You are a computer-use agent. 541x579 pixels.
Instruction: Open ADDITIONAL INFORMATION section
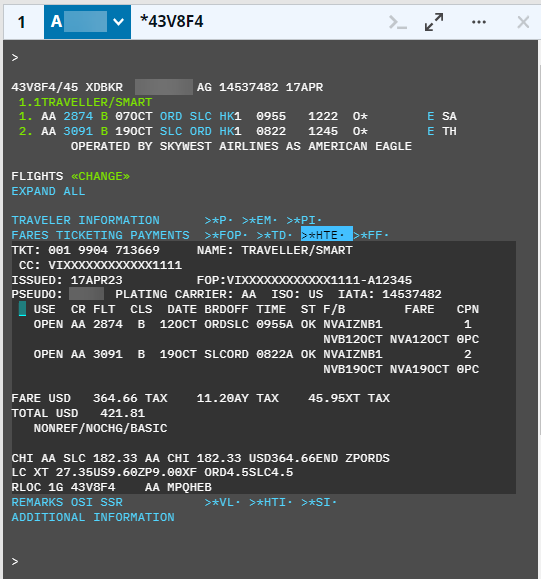click(x=93, y=517)
